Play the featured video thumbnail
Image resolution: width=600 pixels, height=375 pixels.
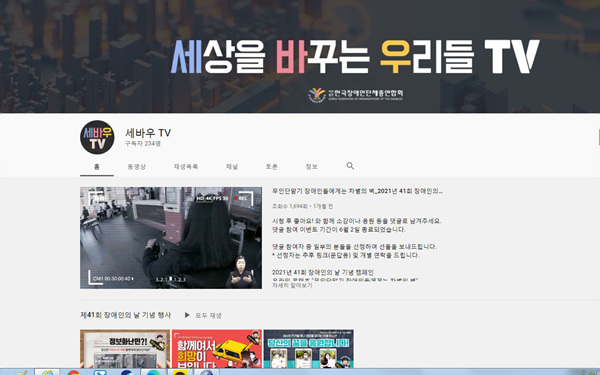coord(171,238)
